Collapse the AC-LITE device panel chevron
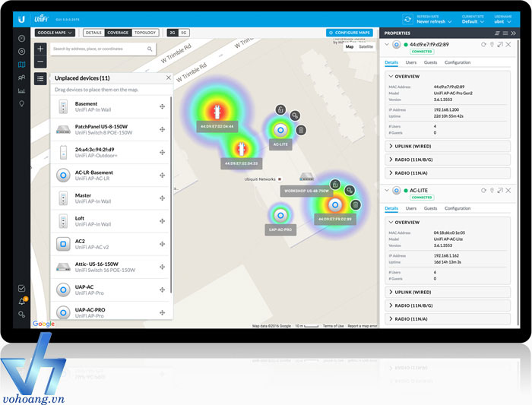 click(x=387, y=190)
